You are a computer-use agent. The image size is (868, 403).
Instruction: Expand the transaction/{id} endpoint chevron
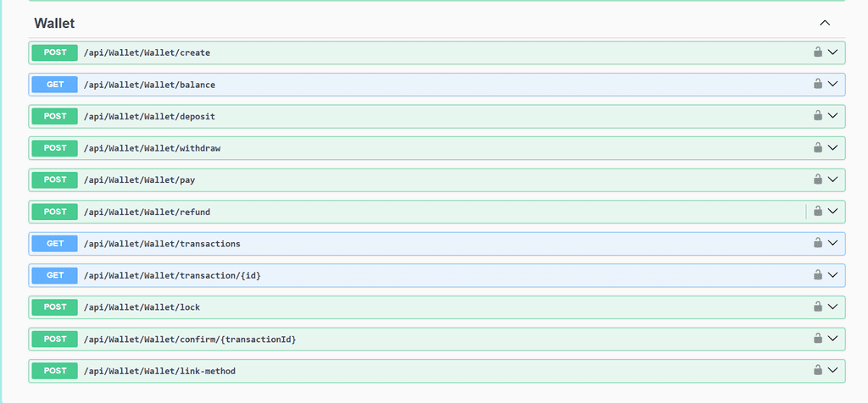(832, 275)
